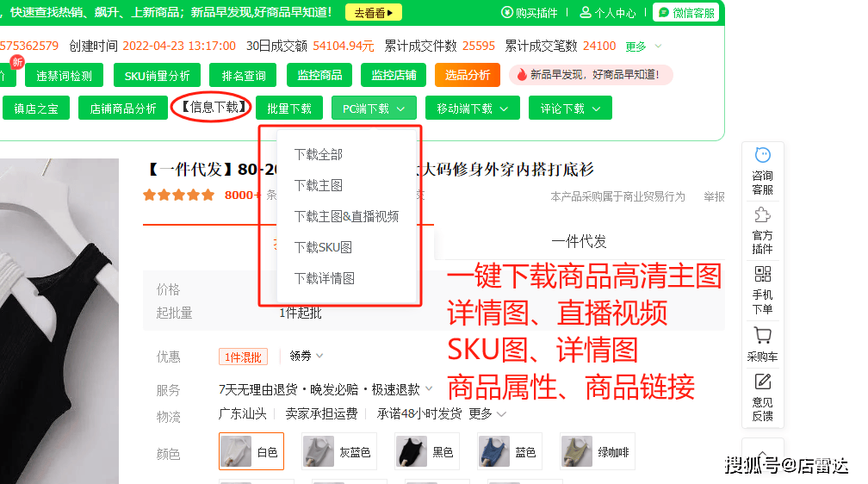Expand the 服务 guarantees chevron
868x484 pixels.
[429, 388]
